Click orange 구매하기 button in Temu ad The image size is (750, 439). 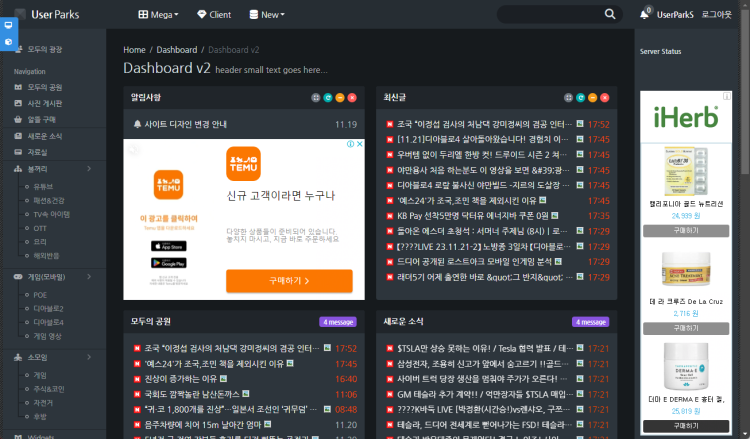288,281
